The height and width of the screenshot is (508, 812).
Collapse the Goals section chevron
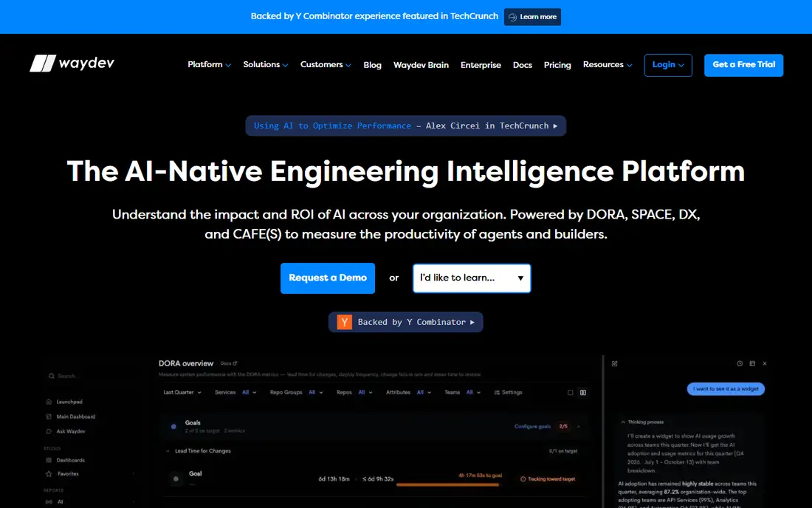click(x=579, y=427)
